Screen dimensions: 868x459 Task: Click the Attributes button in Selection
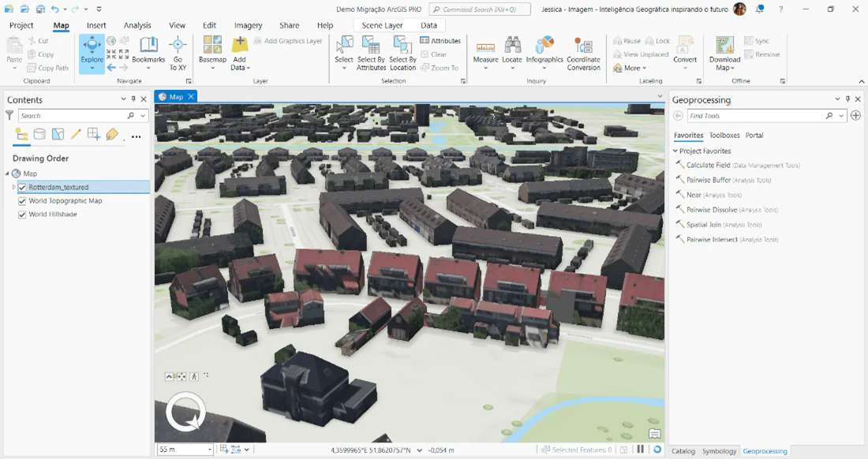(440, 41)
